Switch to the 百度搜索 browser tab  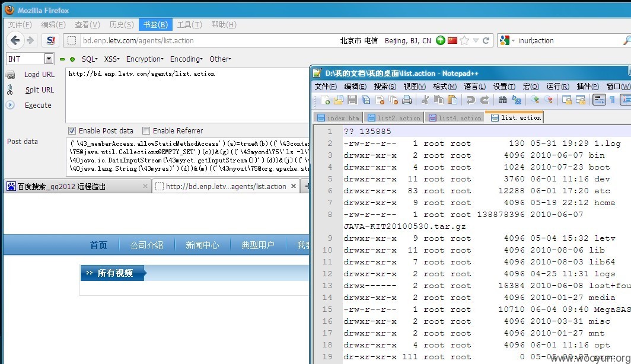coord(77,186)
